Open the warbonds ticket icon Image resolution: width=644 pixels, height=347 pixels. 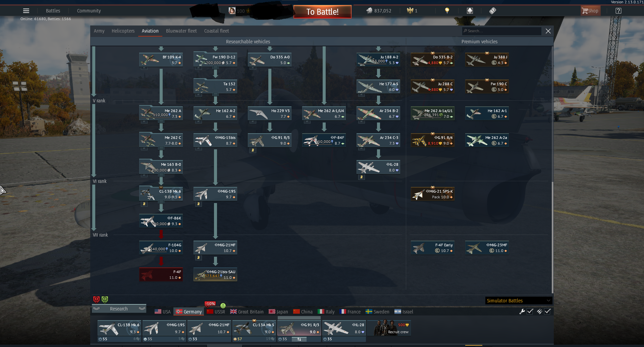(x=492, y=11)
